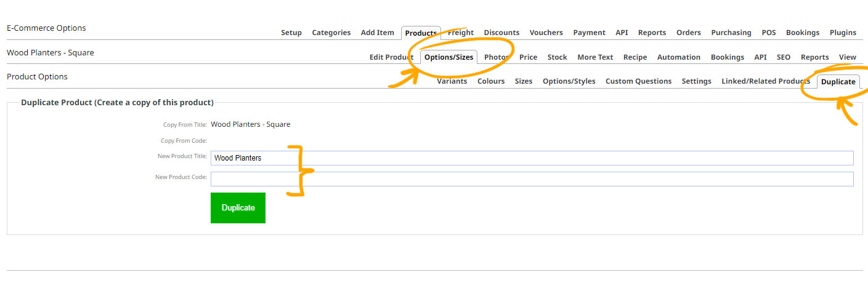The width and height of the screenshot is (868, 283).
Task: Select the Colours sub-tab
Action: tap(491, 81)
